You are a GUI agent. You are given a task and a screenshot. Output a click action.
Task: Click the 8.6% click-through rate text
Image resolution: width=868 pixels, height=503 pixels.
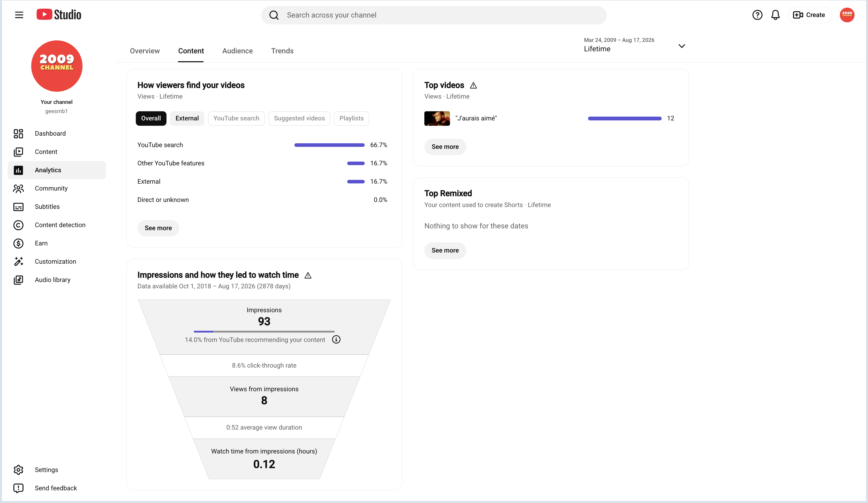pos(264,366)
